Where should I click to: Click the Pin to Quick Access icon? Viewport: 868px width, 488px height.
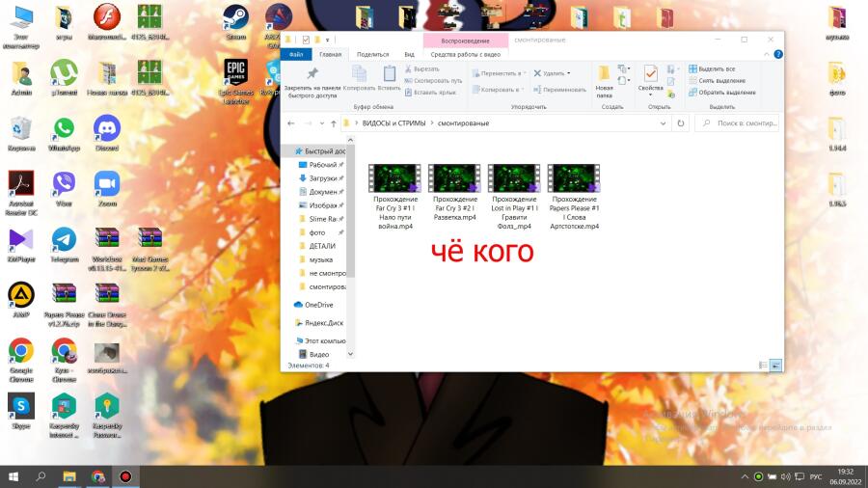(x=312, y=73)
